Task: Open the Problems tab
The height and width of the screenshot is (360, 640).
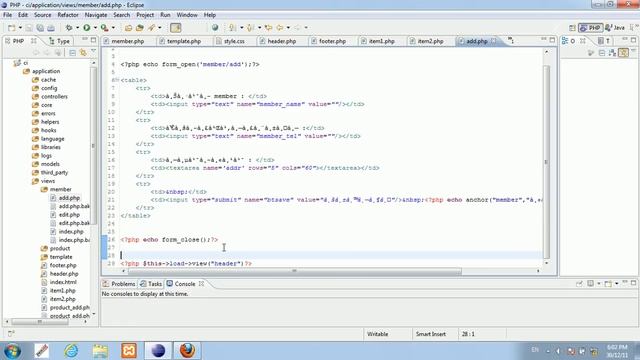Action: (x=119, y=284)
